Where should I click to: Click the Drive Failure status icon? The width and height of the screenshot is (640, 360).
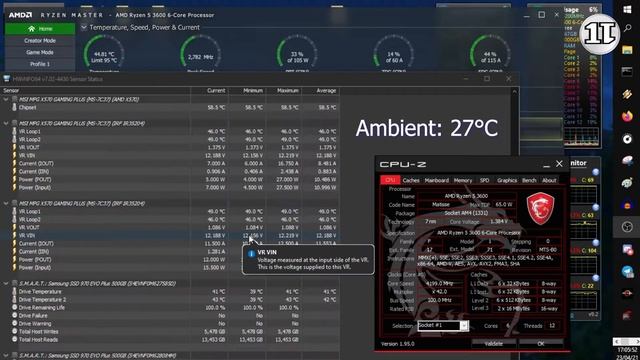14,316
